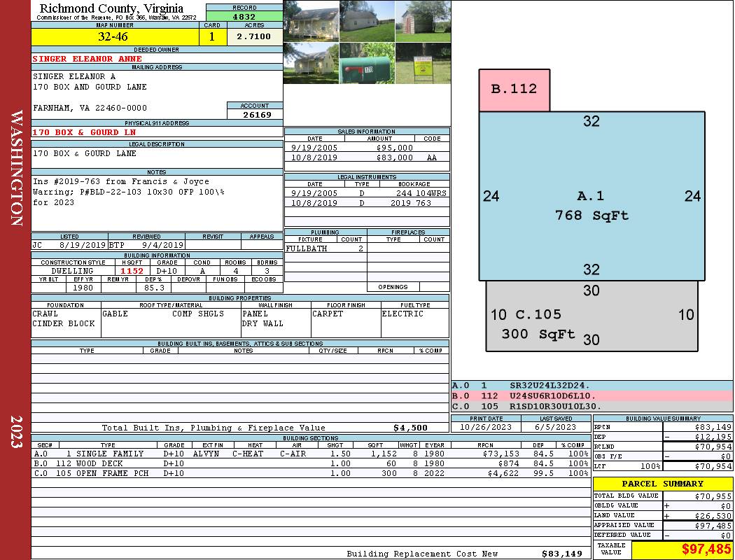Open the side house photo thumbnail
735x560 pixels.
click(367, 21)
